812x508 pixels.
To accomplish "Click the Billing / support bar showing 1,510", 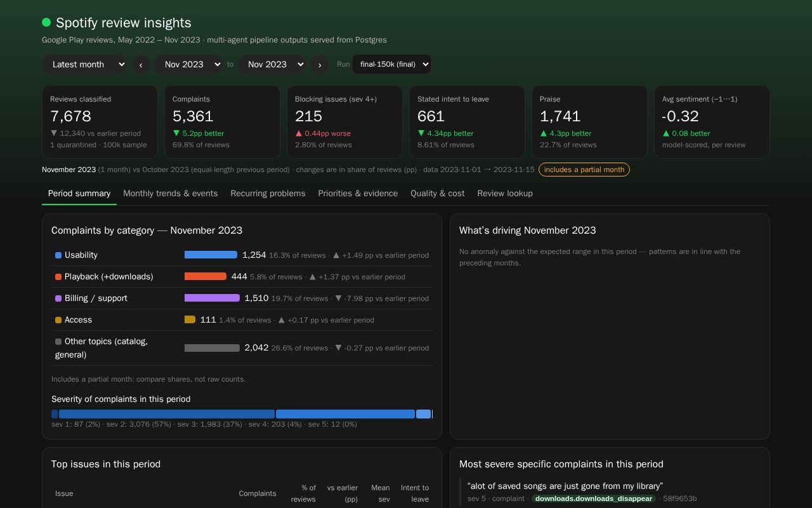I will 212,298.
